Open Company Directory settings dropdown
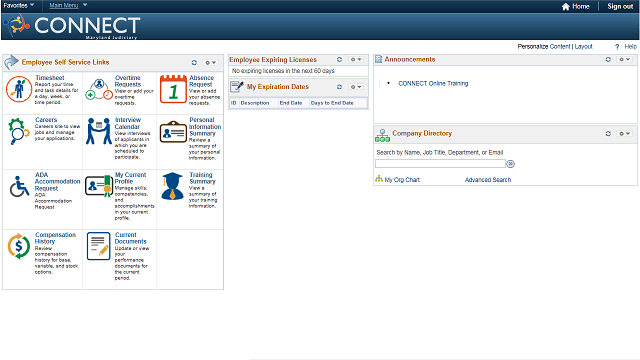 (x=625, y=133)
